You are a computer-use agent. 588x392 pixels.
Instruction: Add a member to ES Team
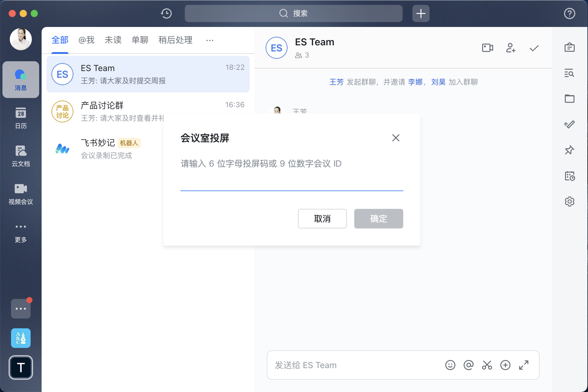coord(511,48)
